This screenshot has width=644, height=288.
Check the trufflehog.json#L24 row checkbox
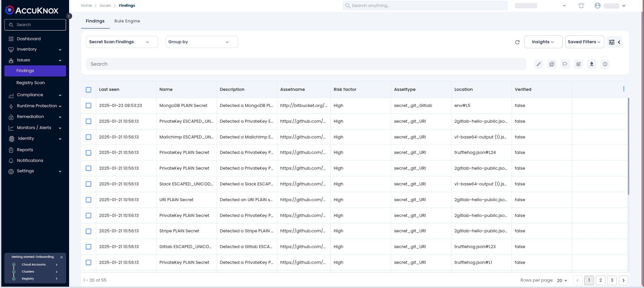pyautogui.click(x=89, y=153)
